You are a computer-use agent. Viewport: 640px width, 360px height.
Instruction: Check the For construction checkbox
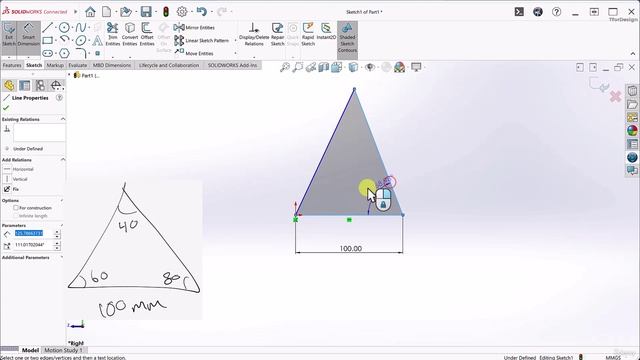16,208
